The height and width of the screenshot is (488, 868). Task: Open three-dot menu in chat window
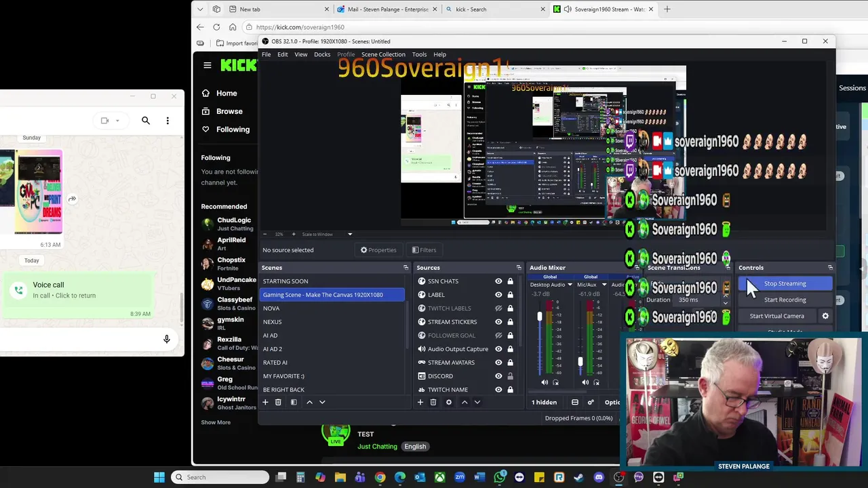coord(167,121)
